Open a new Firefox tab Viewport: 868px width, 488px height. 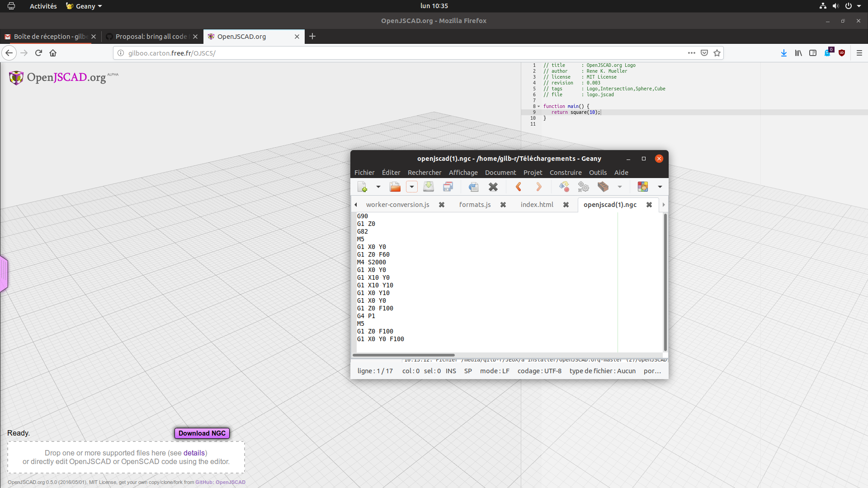click(312, 36)
